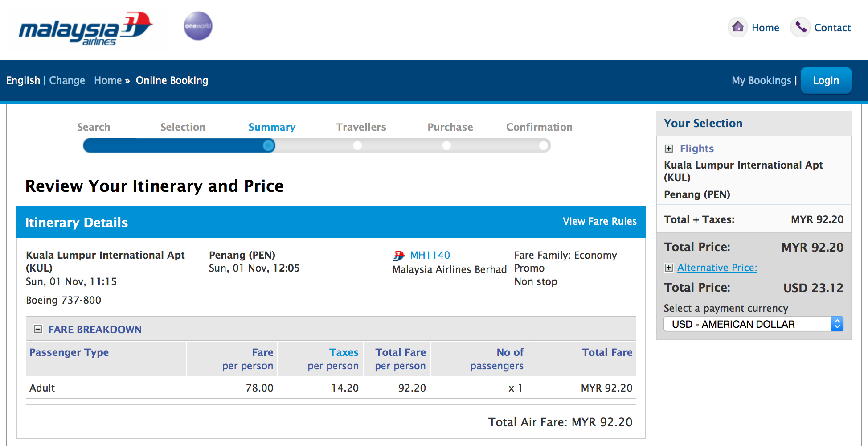Click Purchase marker on progress bar

click(x=446, y=145)
